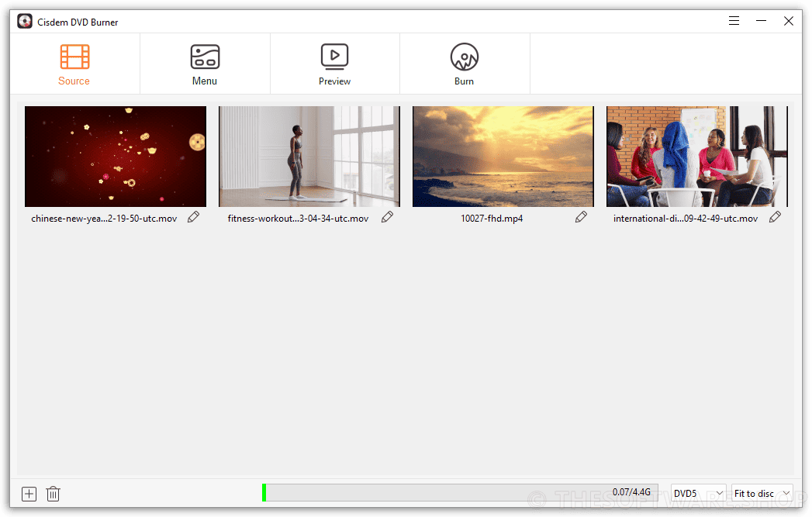The width and height of the screenshot is (812, 517).
Task: Edit the 10027-fhd.mp4 video with pencil icon
Action: tap(581, 217)
